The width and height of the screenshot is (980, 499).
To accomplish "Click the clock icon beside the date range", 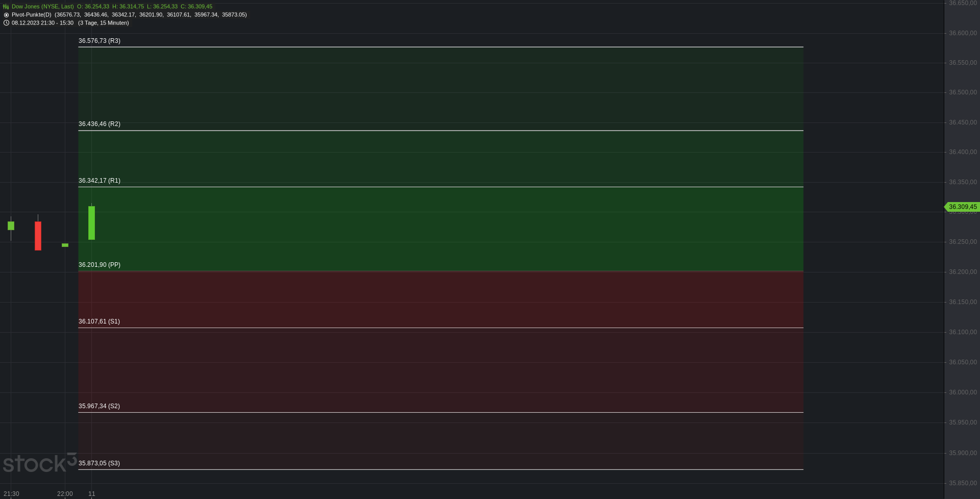I will pyautogui.click(x=6, y=23).
